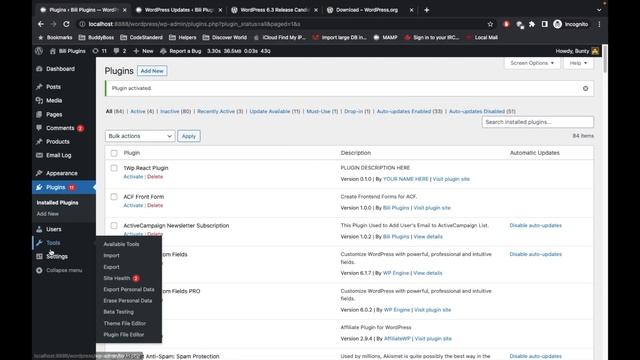
Task: Open the Media library menu
Action: 54,100
